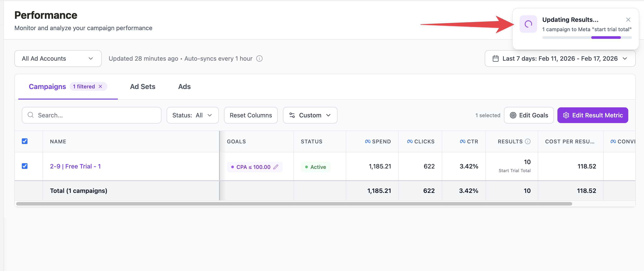Click the calendar icon in date range
Viewport: 644px width, 271px height.
coord(495,58)
